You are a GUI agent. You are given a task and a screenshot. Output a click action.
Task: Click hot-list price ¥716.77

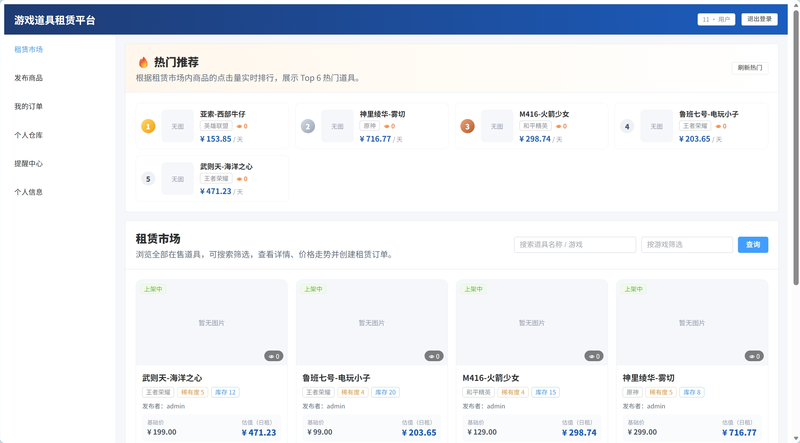[x=375, y=139]
